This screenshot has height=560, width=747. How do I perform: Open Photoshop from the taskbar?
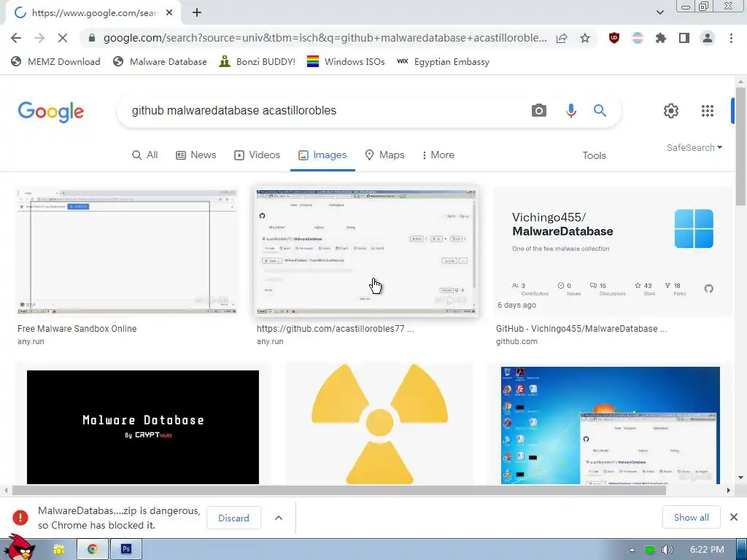126,550
